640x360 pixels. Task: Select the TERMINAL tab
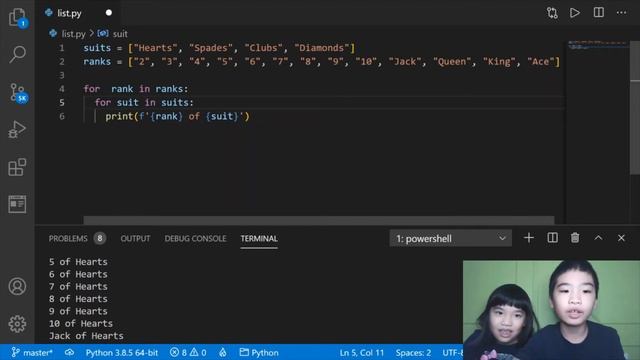[x=259, y=238]
